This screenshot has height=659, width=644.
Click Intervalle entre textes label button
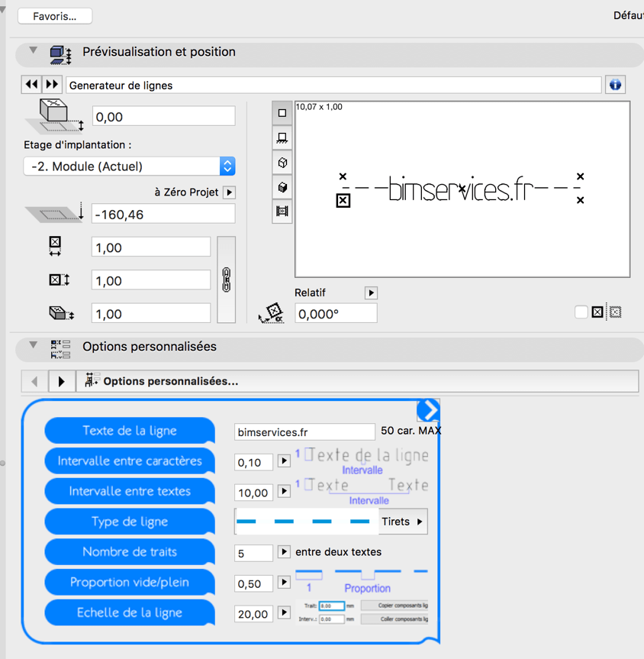130,491
